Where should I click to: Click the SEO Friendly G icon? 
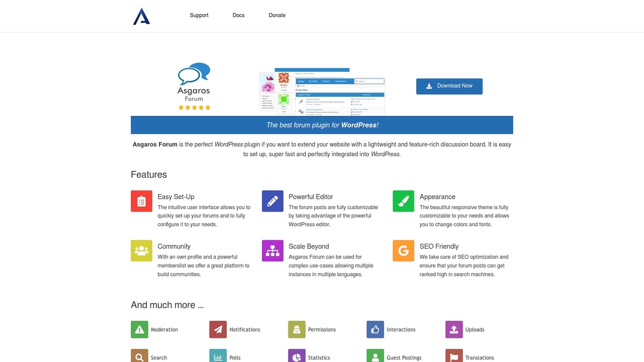point(403,250)
